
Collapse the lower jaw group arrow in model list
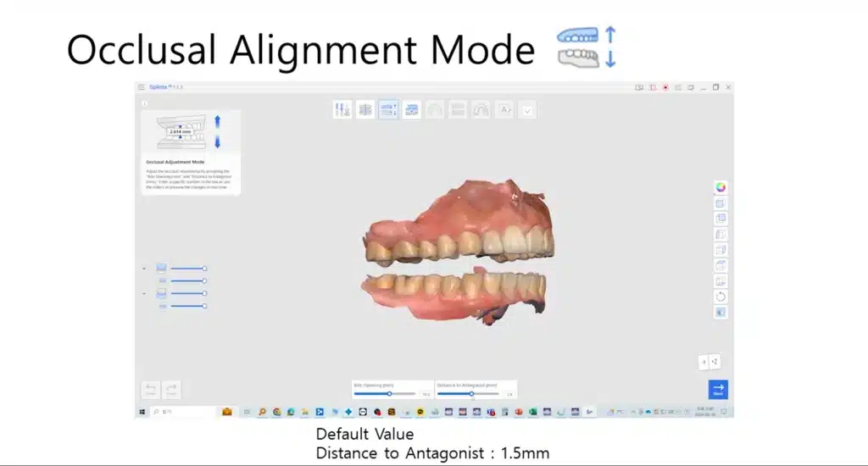144,293
